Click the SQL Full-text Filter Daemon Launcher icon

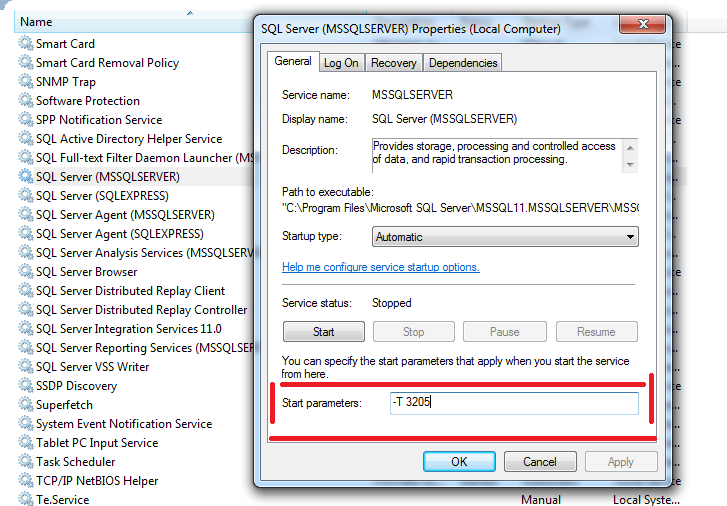(x=26, y=157)
